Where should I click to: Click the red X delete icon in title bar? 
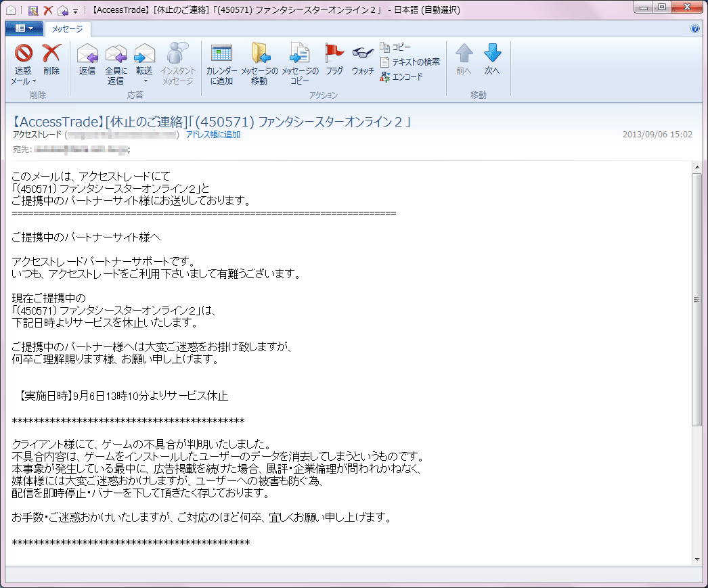click(x=48, y=10)
